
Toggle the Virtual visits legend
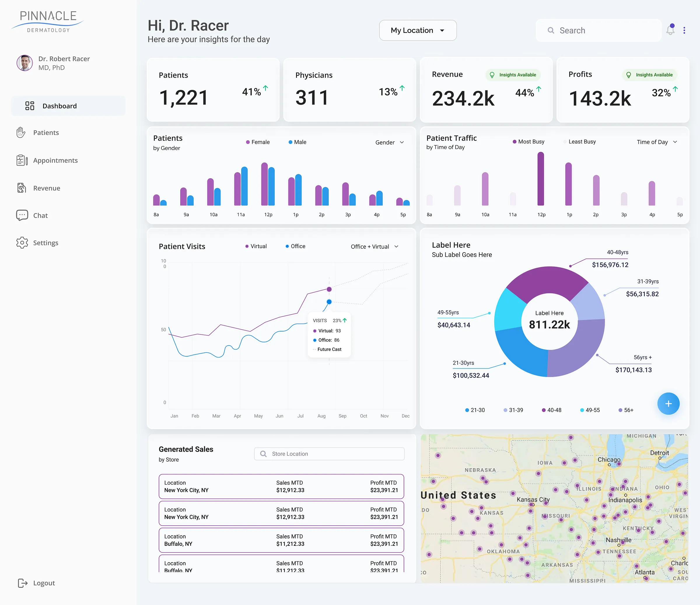click(256, 246)
